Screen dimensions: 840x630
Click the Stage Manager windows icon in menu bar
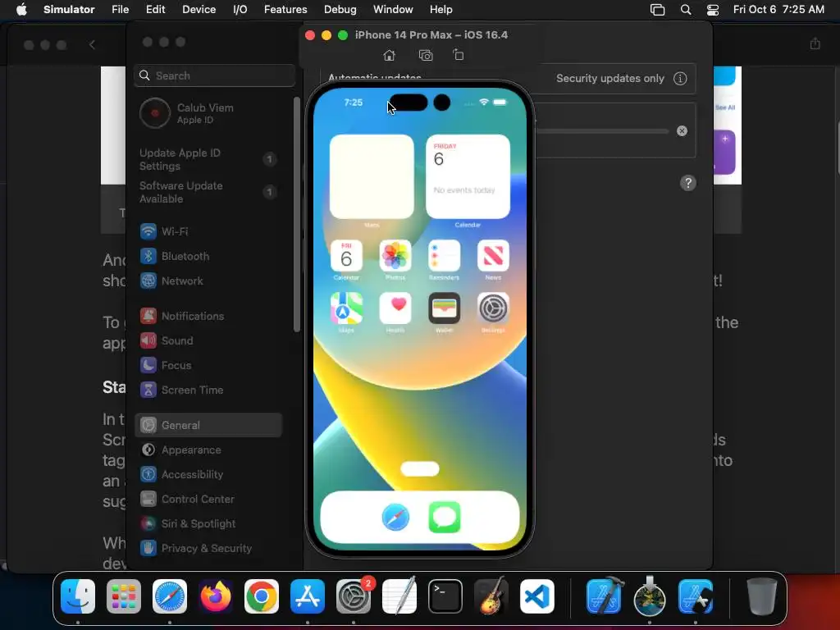(657, 10)
